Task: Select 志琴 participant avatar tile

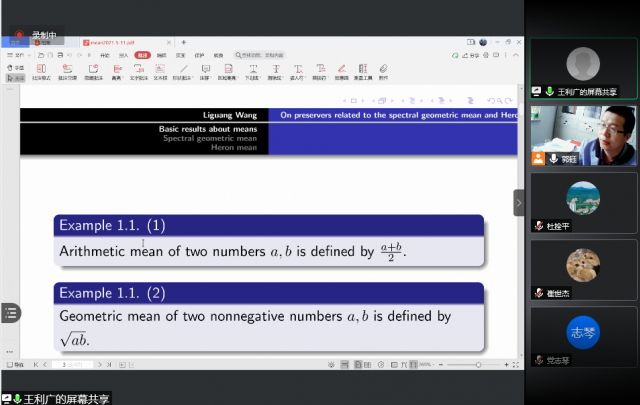Action: click(583, 336)
